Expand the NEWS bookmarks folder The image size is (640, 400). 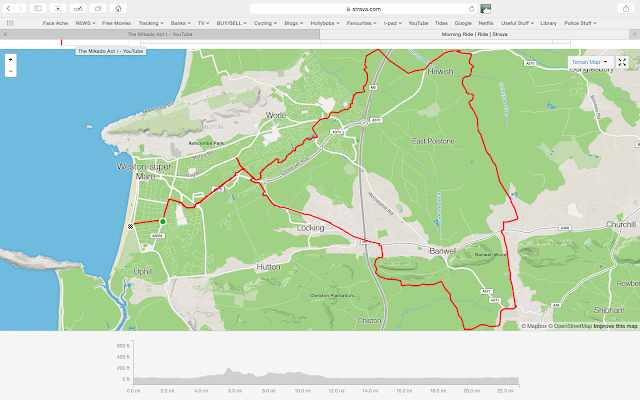[85, 23]
